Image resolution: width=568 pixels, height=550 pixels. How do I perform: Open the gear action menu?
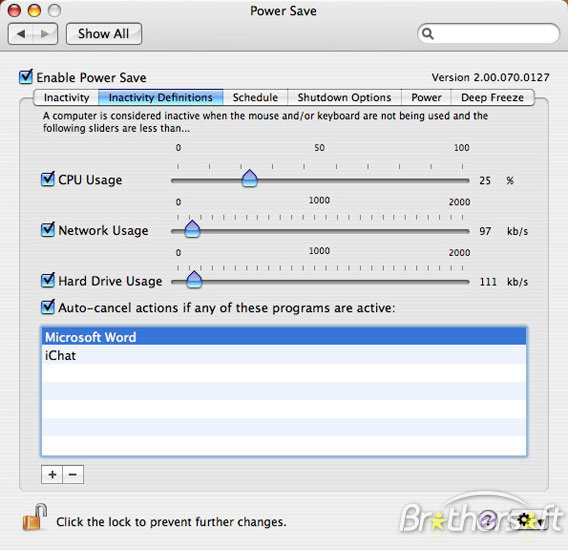[x=529, y=521]
